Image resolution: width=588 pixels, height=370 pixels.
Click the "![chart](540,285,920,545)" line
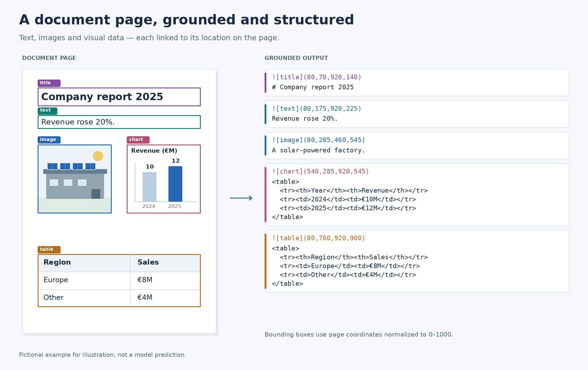point(320,171)
